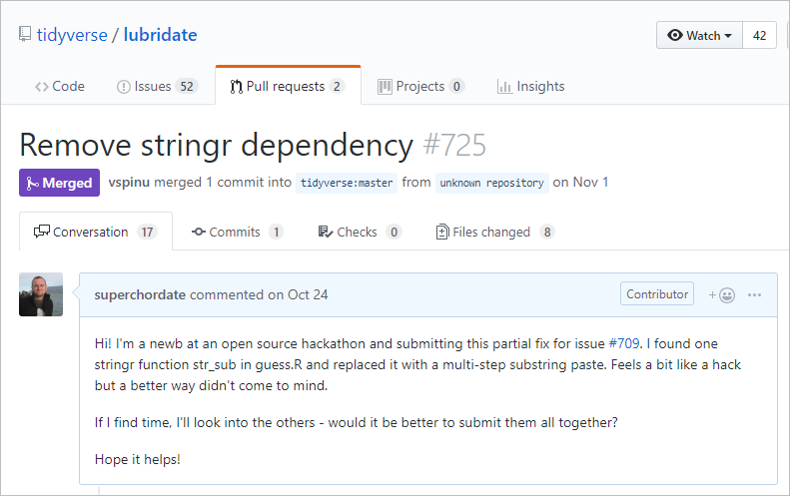Viewport: 790px width, 496px height.
Task: View the 42 watchers count
Action: (x=760, y=35)
